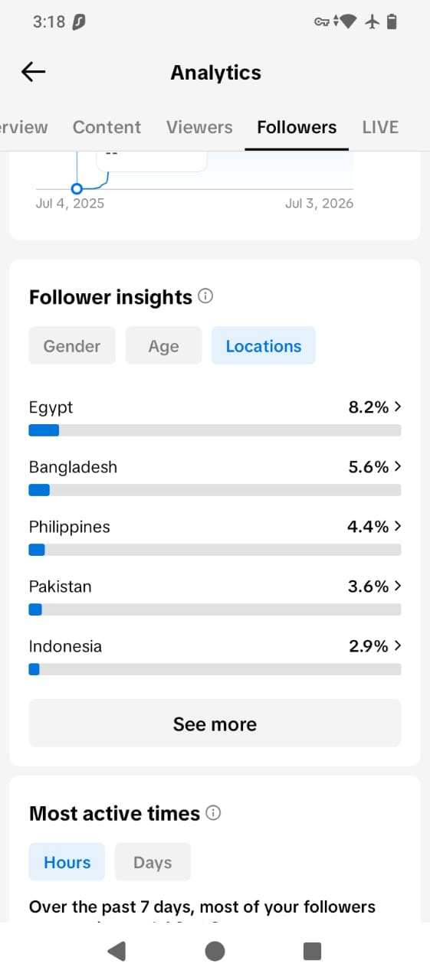The height and width of the screenshot is (980, 430).
Task: Open the LIVE analytics tab
Action: 380,127
